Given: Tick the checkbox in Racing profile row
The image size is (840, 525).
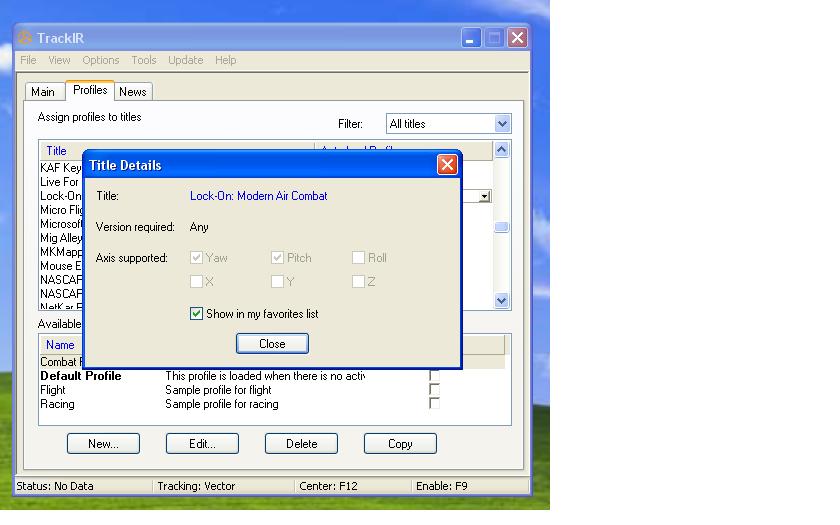Looking at the screenshot, I should (434, 403).
